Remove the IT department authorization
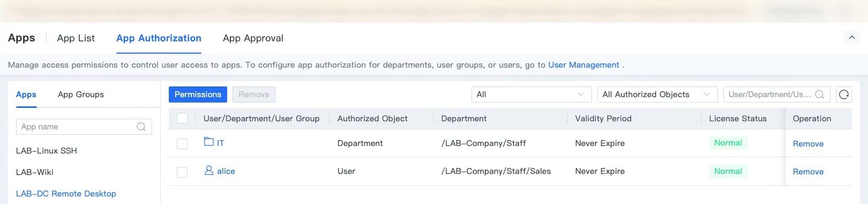The width and height of the screenshot is (868, 204). pyautogui.click(x=808, y=144)
